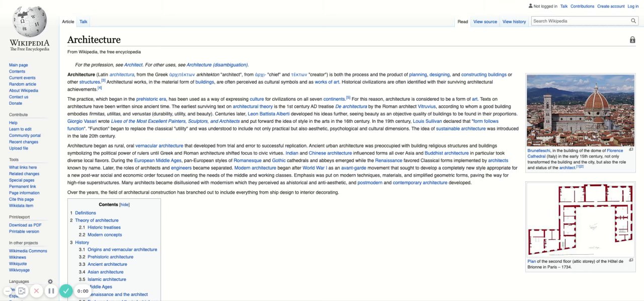Click the postmodern link
Viewport: 644px width, 301px height.
pyautogui.click(x=370, y=183)
